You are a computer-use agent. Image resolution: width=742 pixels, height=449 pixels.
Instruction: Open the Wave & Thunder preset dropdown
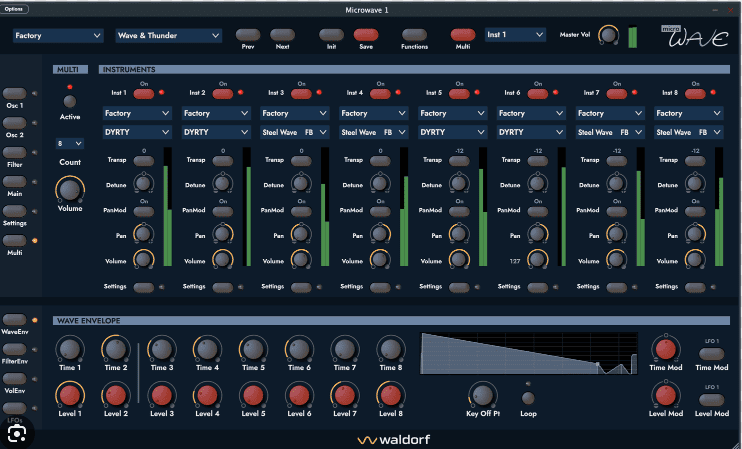click(x=169, y=35)
